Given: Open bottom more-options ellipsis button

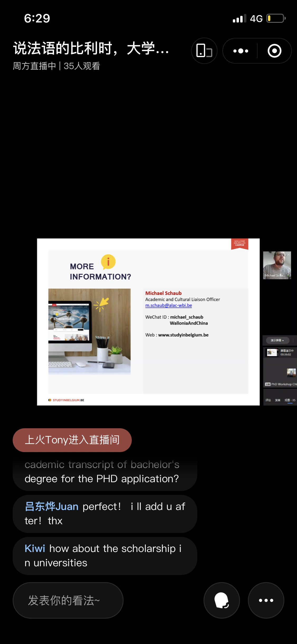Looking at the screenshot, I should 266,600.
